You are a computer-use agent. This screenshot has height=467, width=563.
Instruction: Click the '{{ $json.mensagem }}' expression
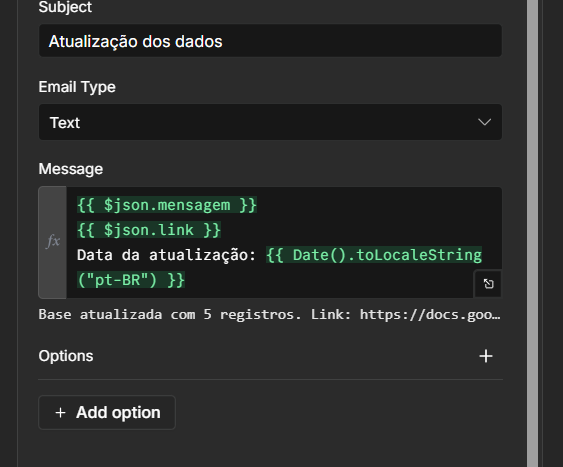pyautogui.click(x=167, y=205)
